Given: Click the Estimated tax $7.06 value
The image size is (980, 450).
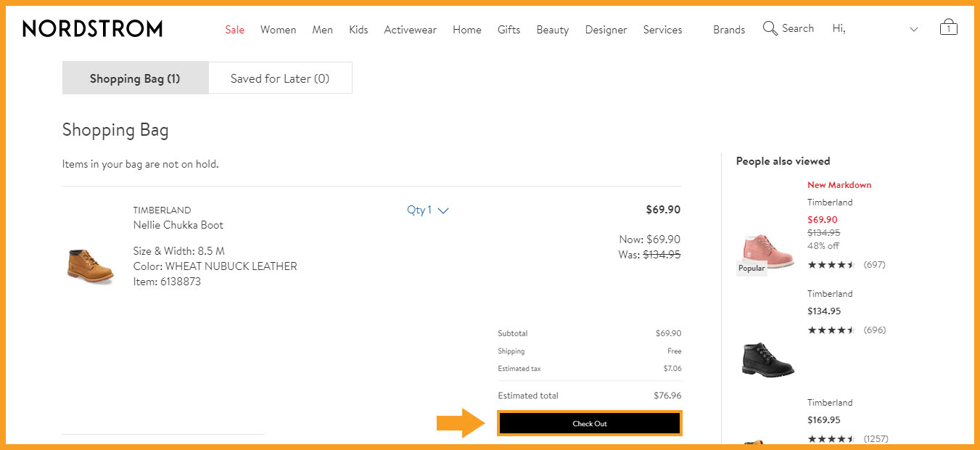Looking at the screenshot, I should (673, 369).
